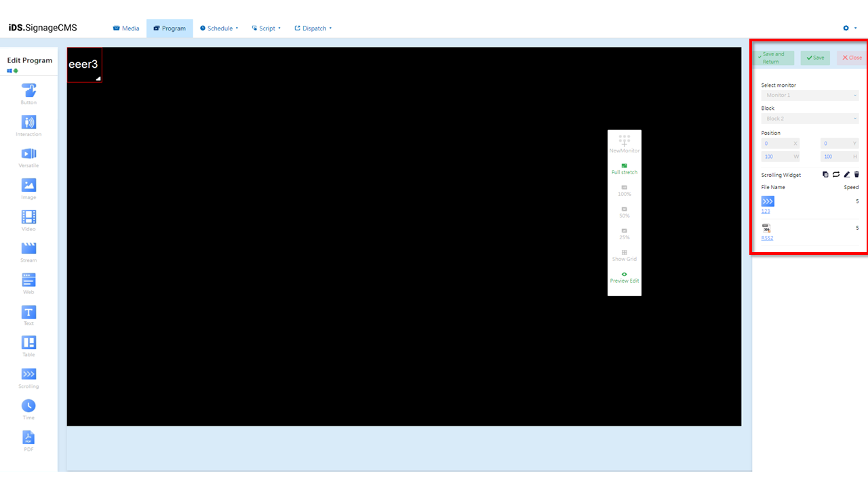Toggle Show Grid on the canvas

point(624,256)
